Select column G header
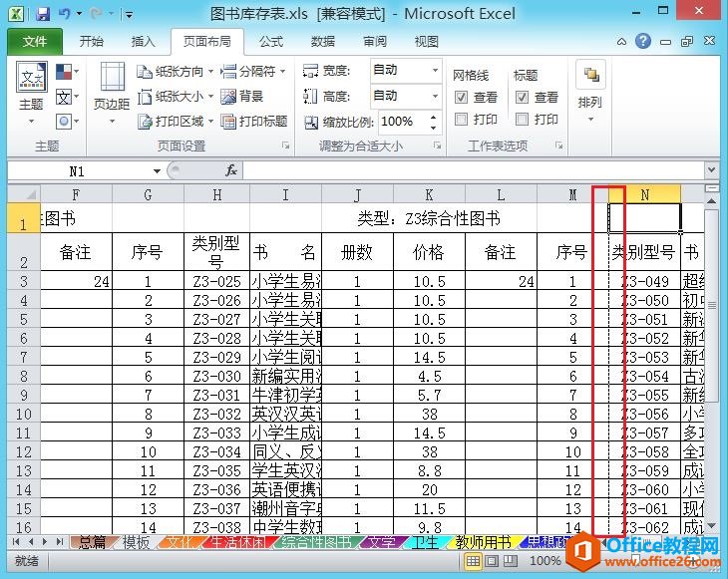 coord(148,195)
